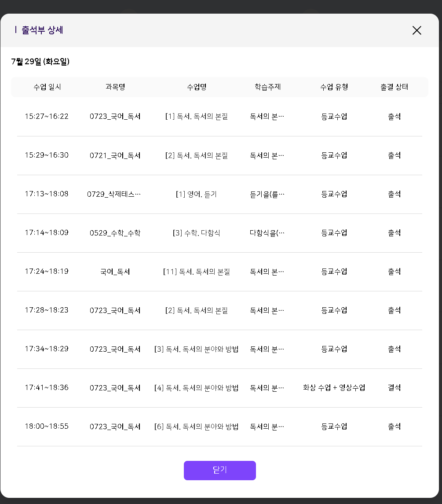The height and width of the screenshot is (504, 442).
Task: Click the purple 닫기 button
Action: [219, 470]
